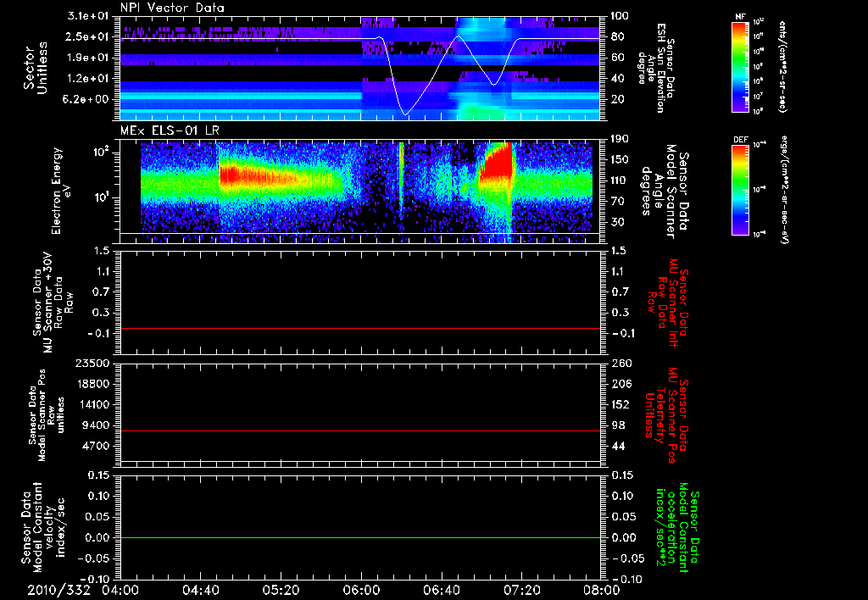Click the 260 telemetry axis tick
868x600 pixels.
[x=620, y=363]
